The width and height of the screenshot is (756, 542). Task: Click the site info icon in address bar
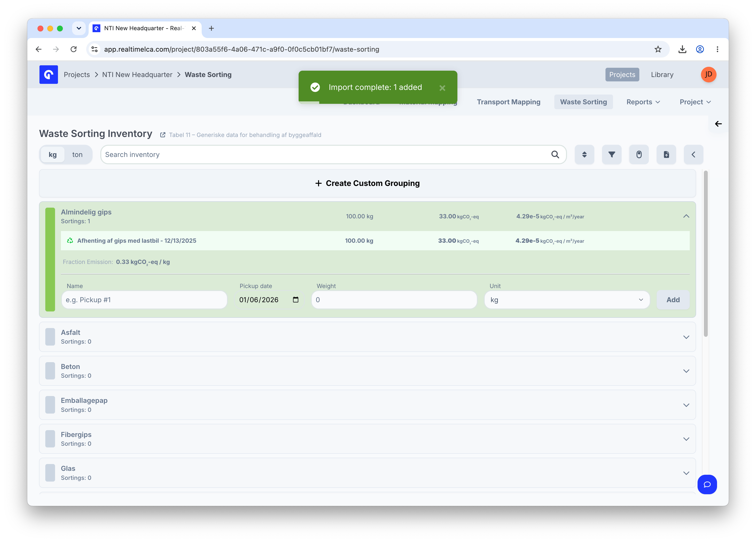(x=94, y=49)
